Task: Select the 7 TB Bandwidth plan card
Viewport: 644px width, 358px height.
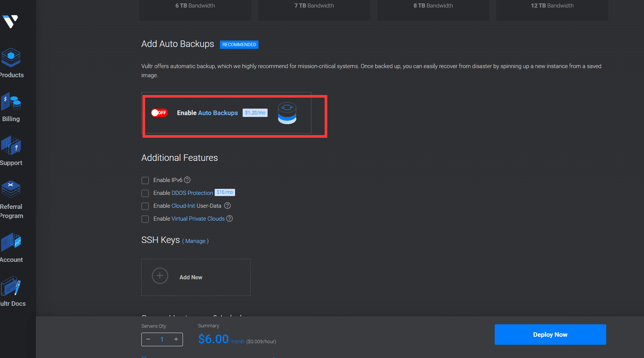Action: point(314,10)
